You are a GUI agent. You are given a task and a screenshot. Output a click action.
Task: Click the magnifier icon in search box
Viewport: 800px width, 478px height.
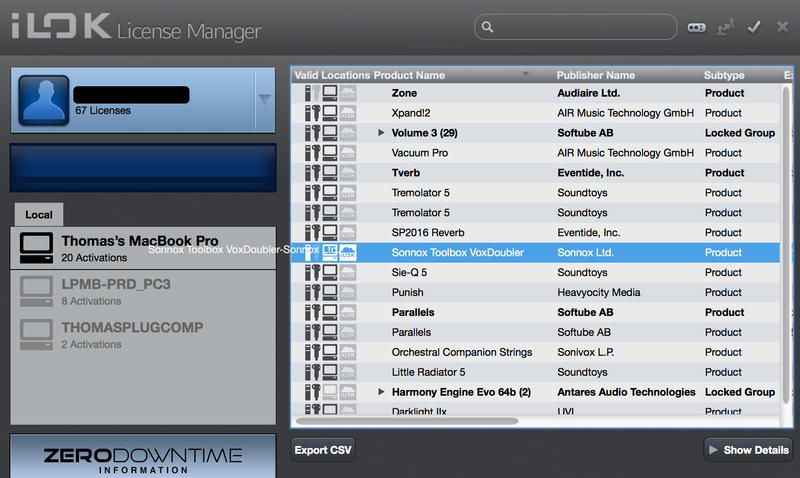point(487,27)
